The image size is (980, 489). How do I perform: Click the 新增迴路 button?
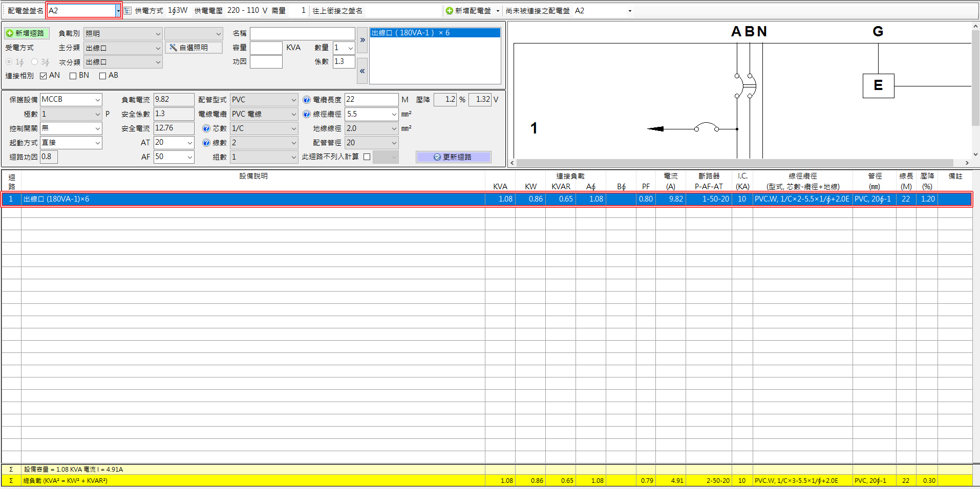(27, 33)
